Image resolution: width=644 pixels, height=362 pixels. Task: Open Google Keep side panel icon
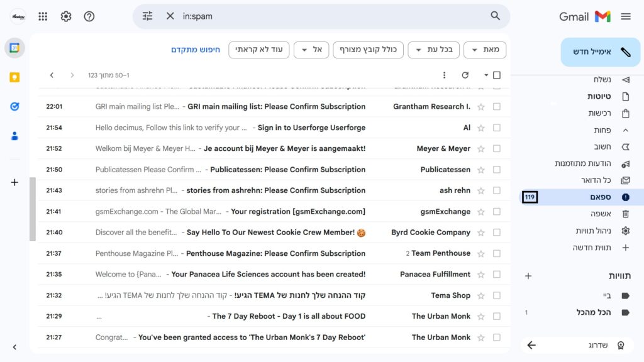(x=14, y=77)
